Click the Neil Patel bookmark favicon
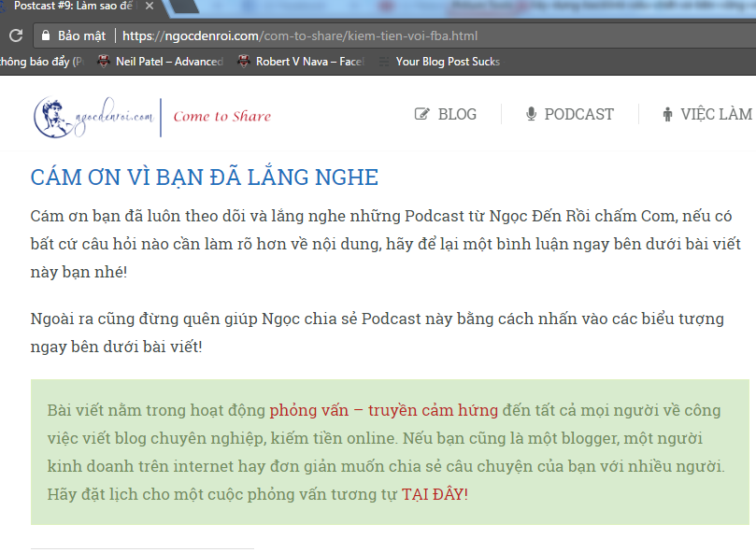 pyautogui.click(x=104, y=62)
